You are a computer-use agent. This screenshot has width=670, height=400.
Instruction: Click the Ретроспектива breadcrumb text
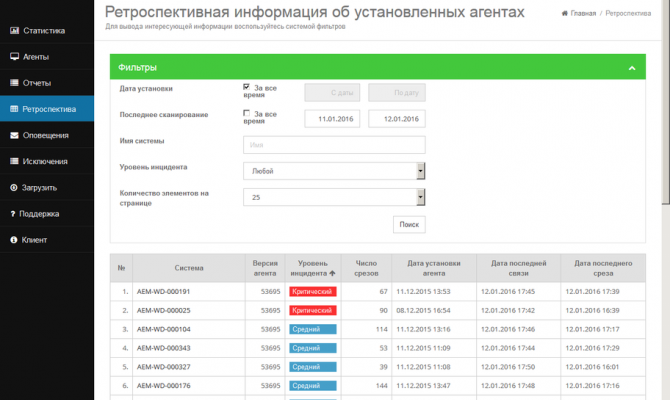(628, 13)
